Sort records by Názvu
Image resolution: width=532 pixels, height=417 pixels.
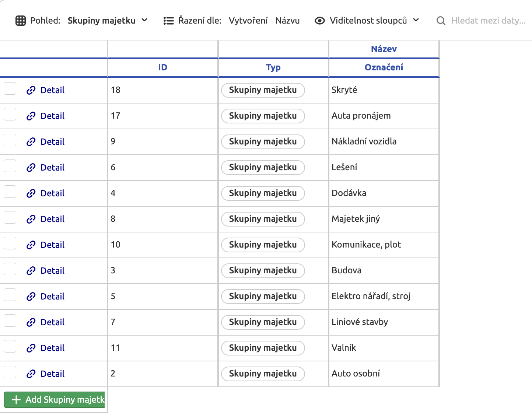(287, 21)
